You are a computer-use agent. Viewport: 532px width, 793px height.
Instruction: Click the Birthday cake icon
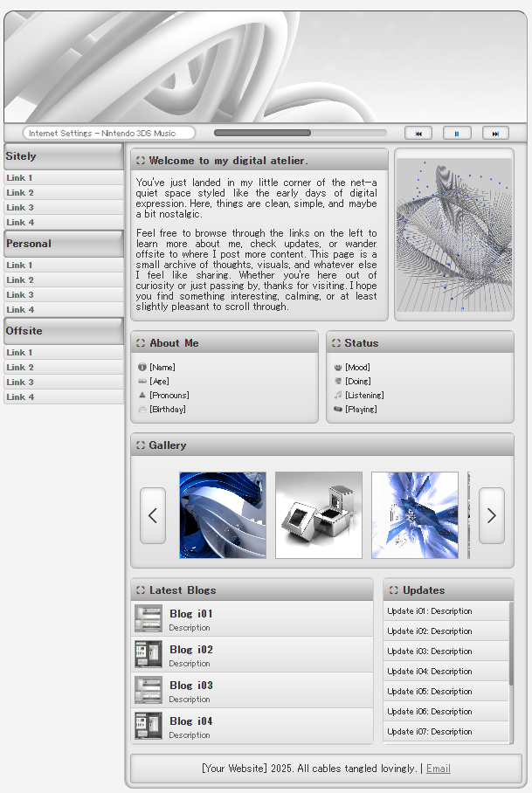click(142, 409)
